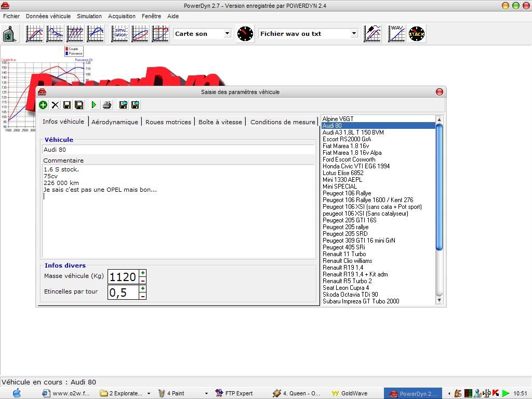Click the blue vehicle list scrollbar thumb
The height and width of the screenshot is (399, 532).
pos(440,187)
